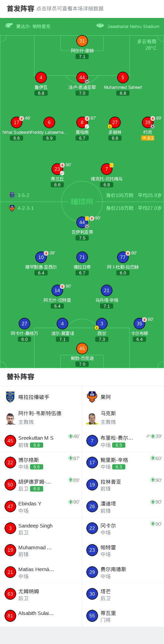Open player 3 西甘 details

tap(102, 324)
